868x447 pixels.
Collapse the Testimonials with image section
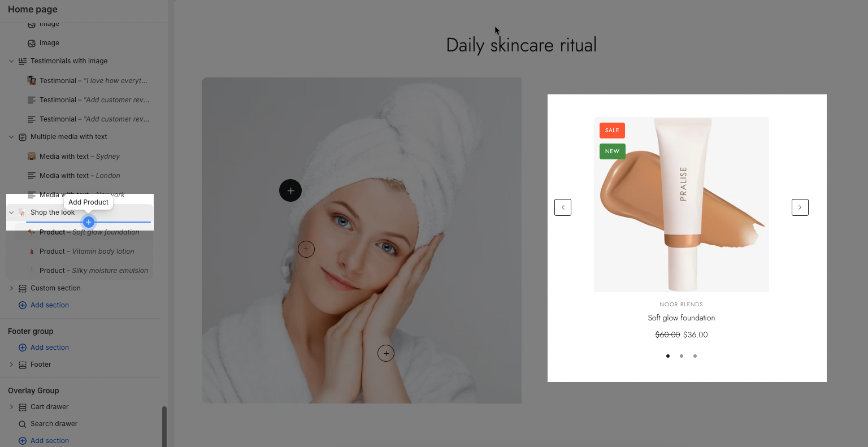[11, 61]
